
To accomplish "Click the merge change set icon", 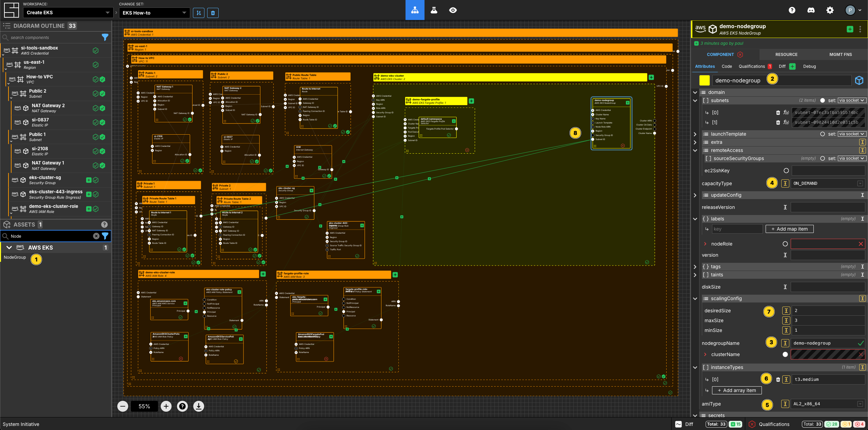I will (x=199, y=13).
